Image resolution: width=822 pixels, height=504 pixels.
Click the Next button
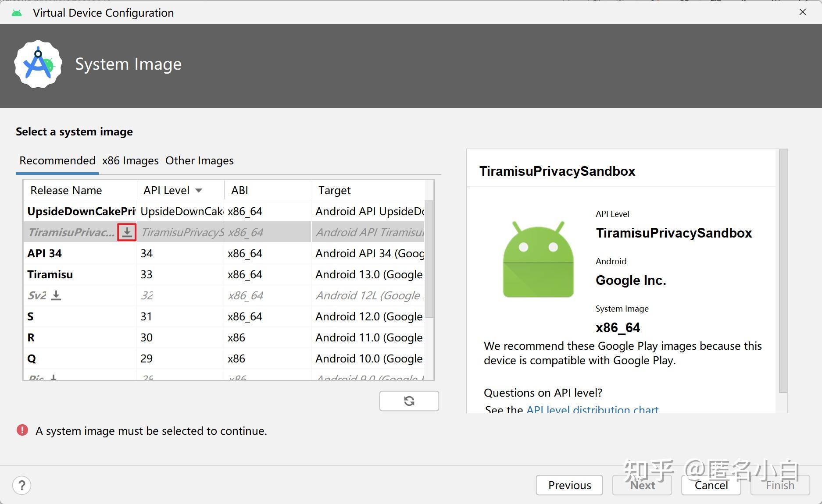click(642, 485)
